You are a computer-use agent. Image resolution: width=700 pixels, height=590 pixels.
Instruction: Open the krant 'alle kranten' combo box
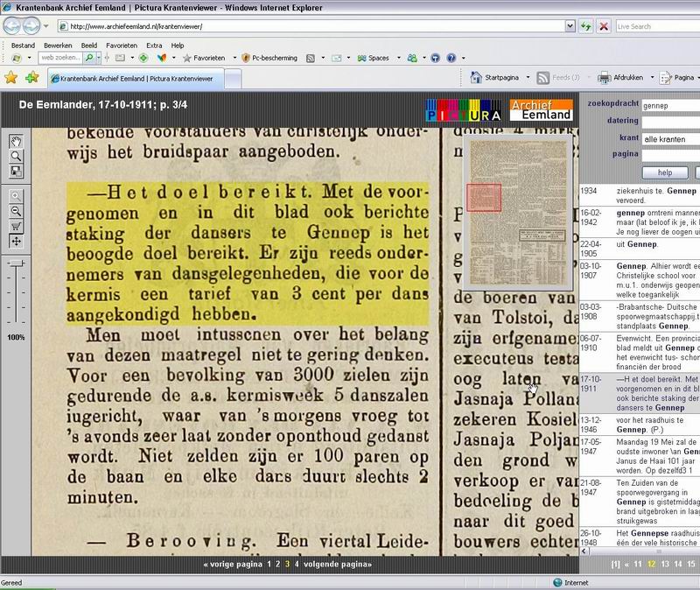coord(670,139)
